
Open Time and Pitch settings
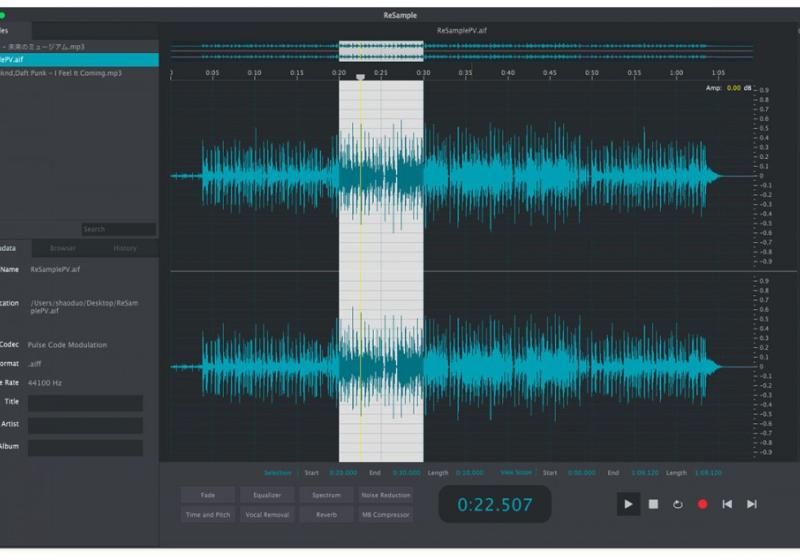(208, 515)
